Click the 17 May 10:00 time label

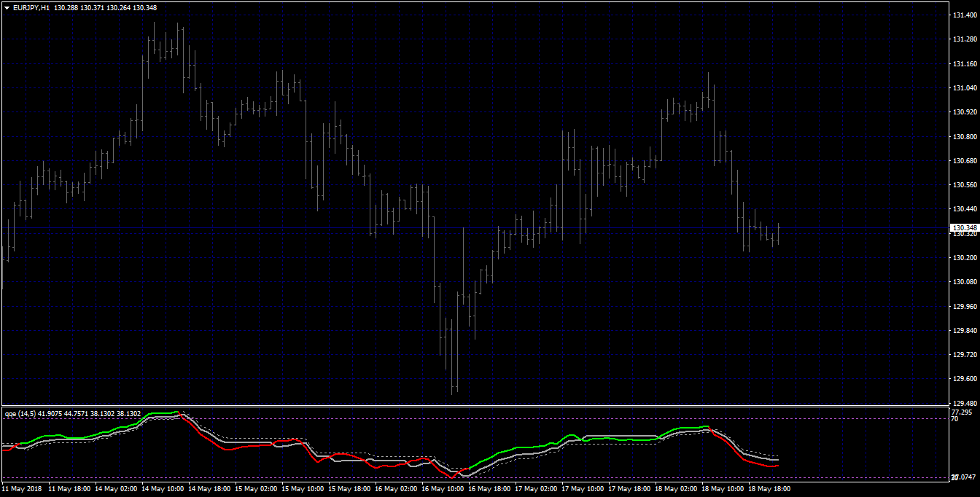pos(583,489)
